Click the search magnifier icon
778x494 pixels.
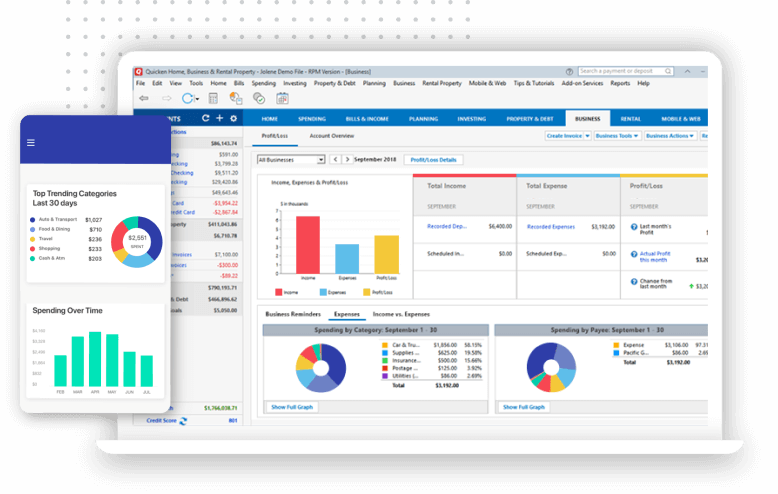(x=668, y=71)
